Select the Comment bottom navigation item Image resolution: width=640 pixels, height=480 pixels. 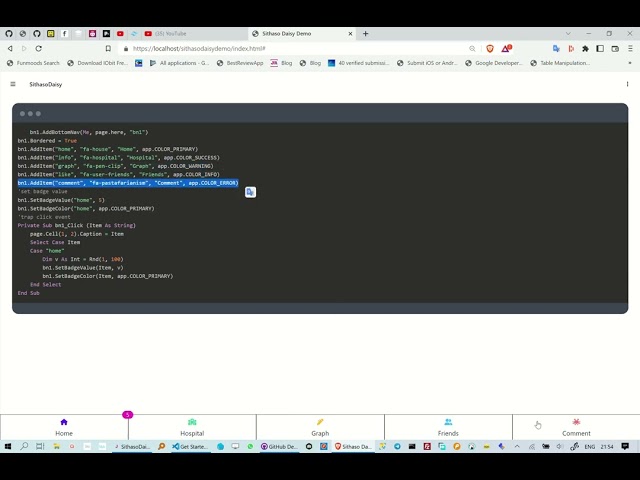point(576,427)
